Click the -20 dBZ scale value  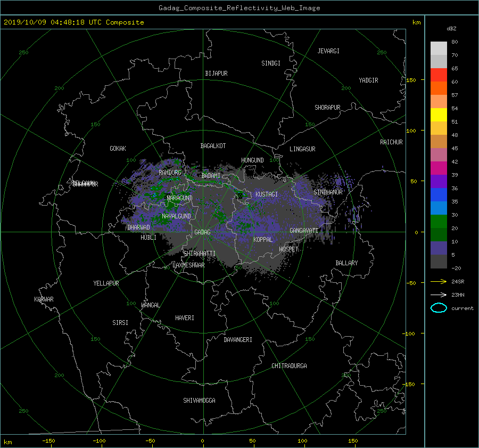point(456,268)
